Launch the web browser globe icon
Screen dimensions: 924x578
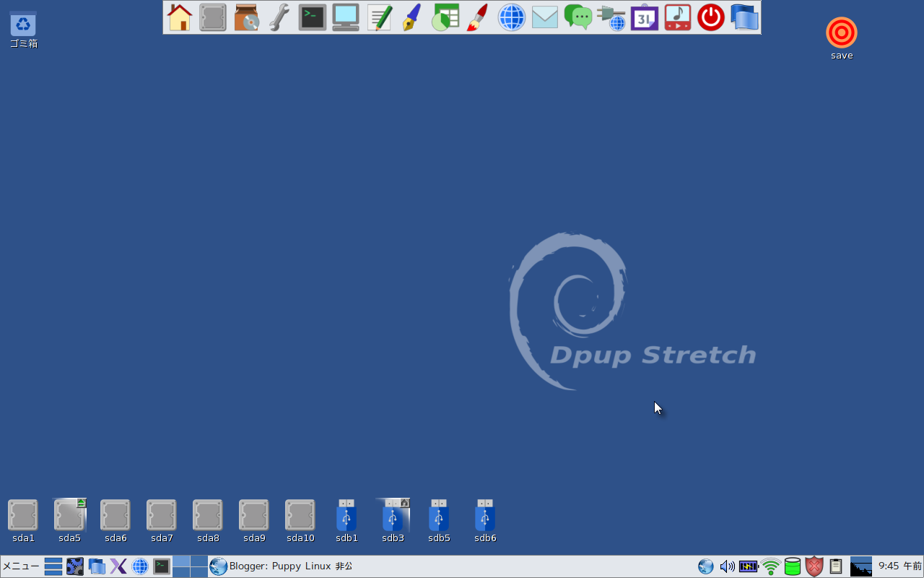point(512,17)
